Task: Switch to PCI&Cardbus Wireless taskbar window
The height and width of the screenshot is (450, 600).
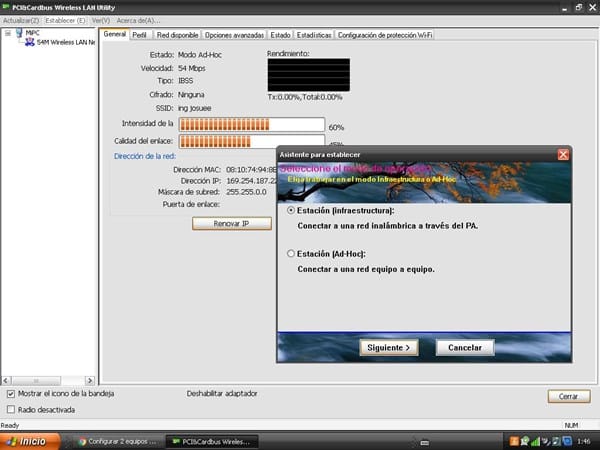Action: point(212,441)
